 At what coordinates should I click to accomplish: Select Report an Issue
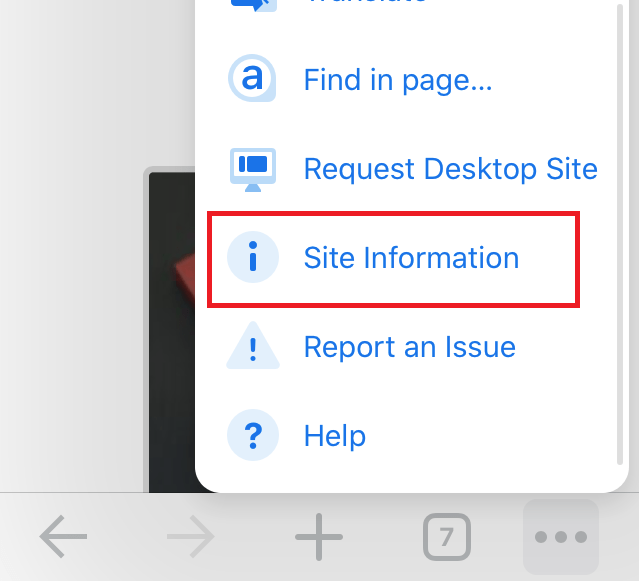(x=412, y=347)
